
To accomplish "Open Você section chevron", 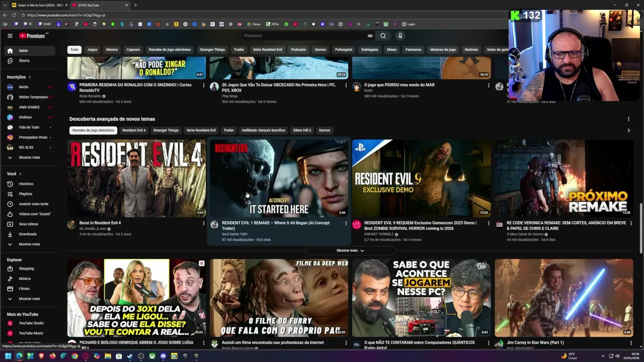I will tap(20, 174).
